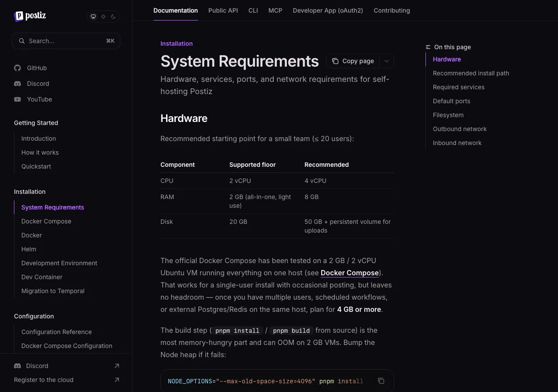Image resolution: width=558 pixels, height=392 pixels.
Task: Switch to the Public API tab
Action: (x=223, y=10)
